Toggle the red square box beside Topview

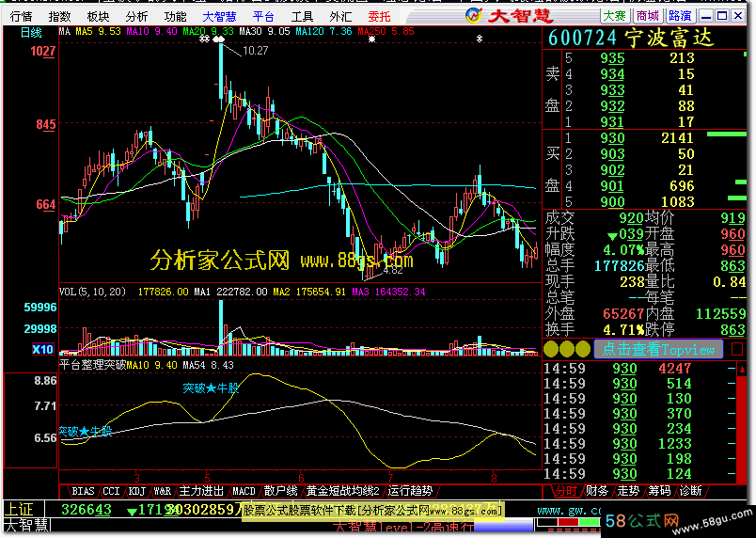point(736,349)
